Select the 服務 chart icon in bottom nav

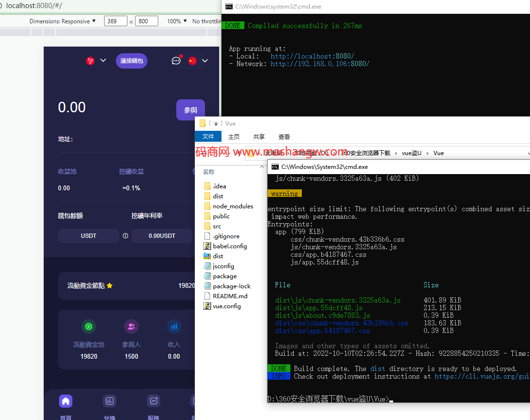pyautogui.click(x=153, y=401)
